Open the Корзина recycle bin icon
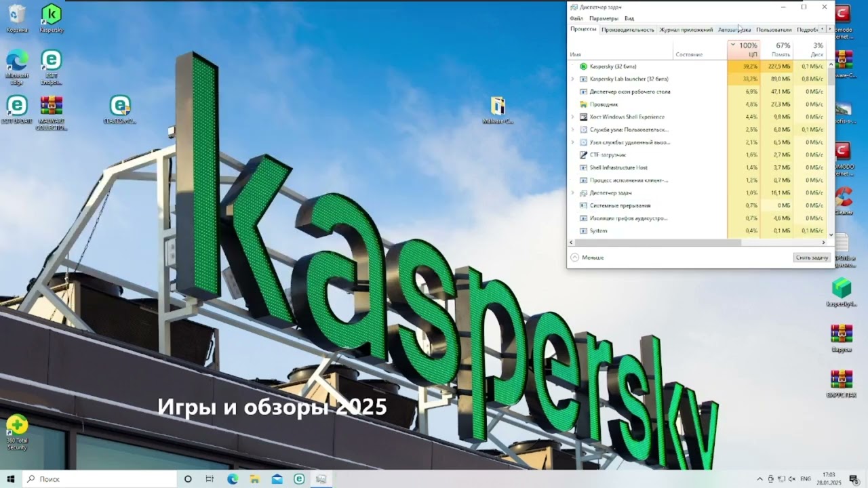 click(x=17, y=18)
